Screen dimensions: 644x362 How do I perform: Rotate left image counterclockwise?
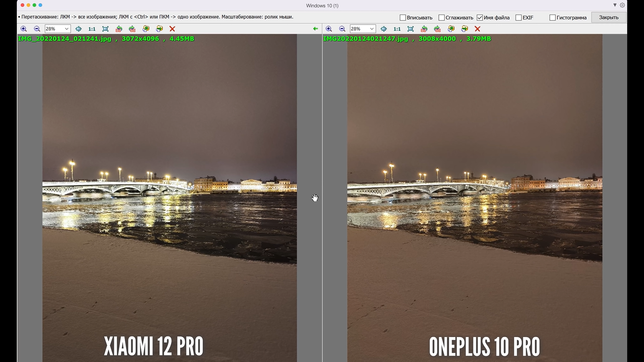(119, 29)
